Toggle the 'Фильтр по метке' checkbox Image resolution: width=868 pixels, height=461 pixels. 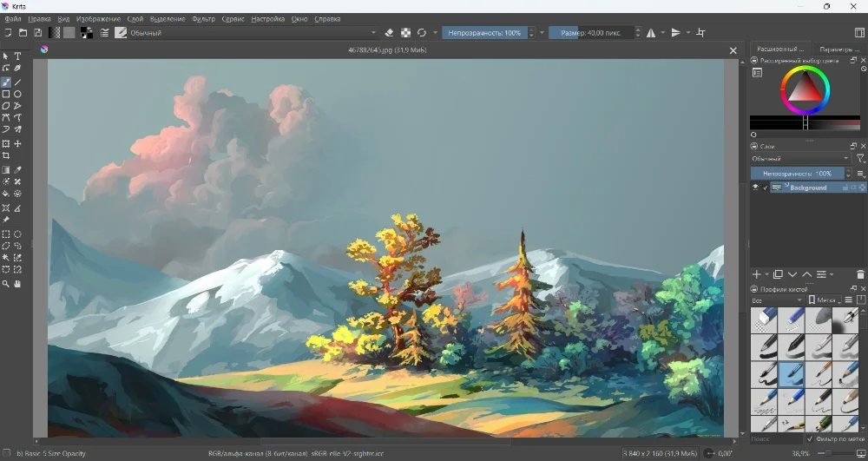pyautogui.click(x=810, y=439)
